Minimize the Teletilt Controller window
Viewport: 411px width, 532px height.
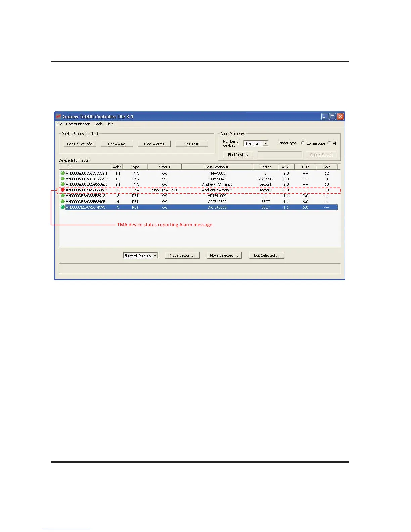click(x=324, y=117)
